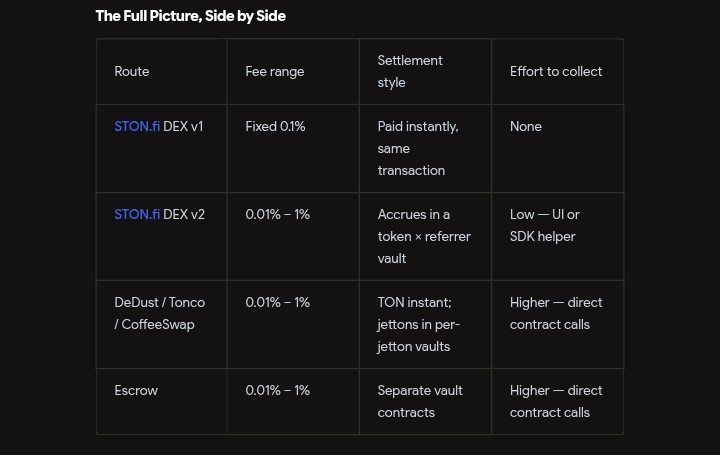Image resolution: width=720 pixels, height=455 pixels.
Task: Click the Separate vault contracts cell
Action: tap(420, 402)
